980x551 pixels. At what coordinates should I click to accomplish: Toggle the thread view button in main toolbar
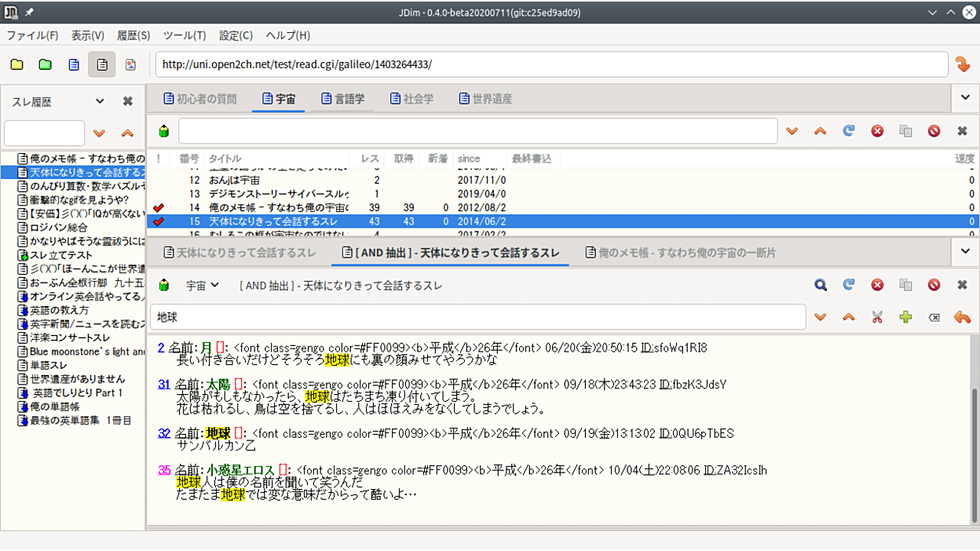102,64
